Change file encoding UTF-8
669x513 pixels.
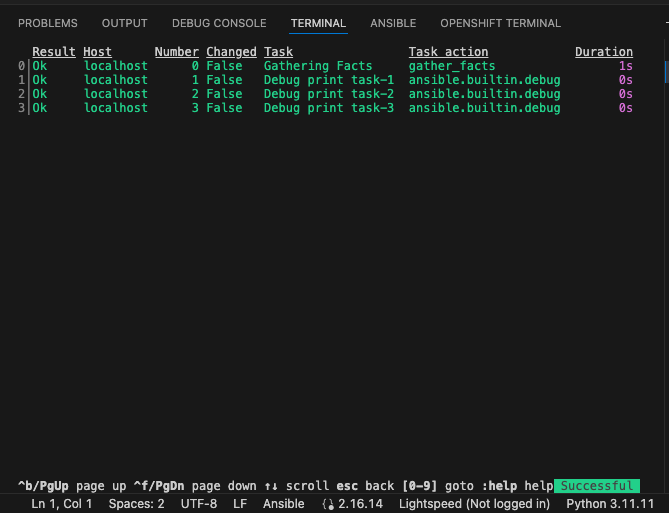[199, 504]
